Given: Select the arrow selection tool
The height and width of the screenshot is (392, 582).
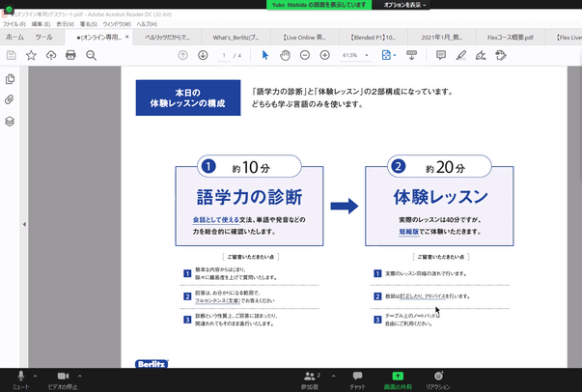Looking at the screenshot, I should click(x=265, y=55).
